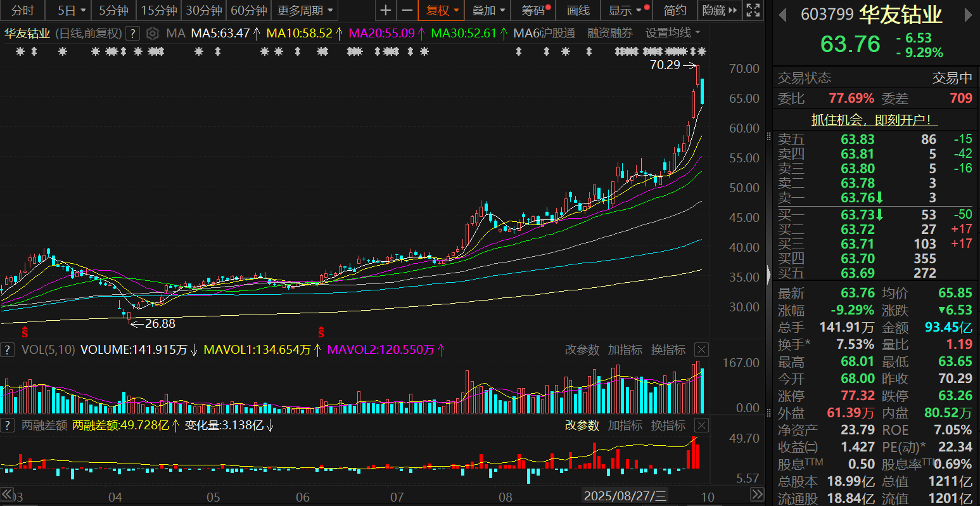Click the 抓住机会，即刻开户 link

click(875, 120)
